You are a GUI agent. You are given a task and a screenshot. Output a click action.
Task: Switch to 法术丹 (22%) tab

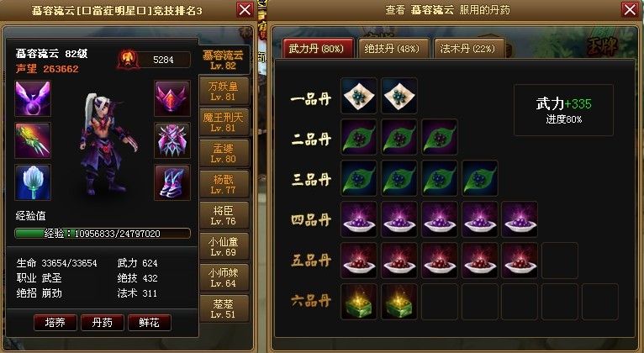(468, 49)
